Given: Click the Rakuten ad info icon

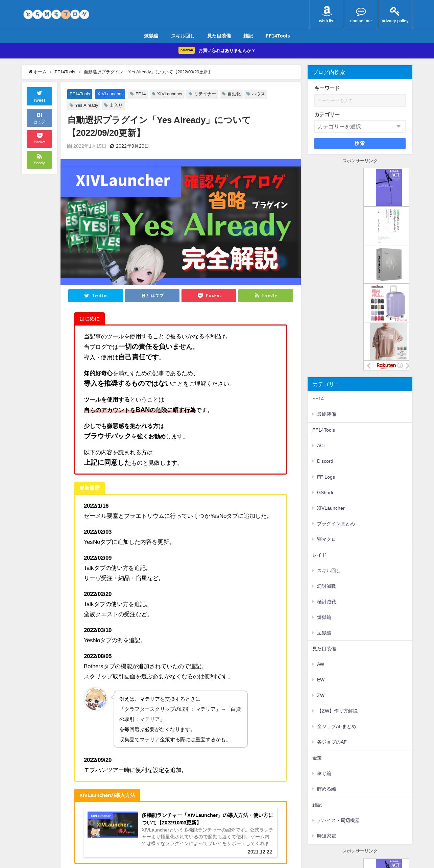Looking at the screenshot, I should (400, 365).
